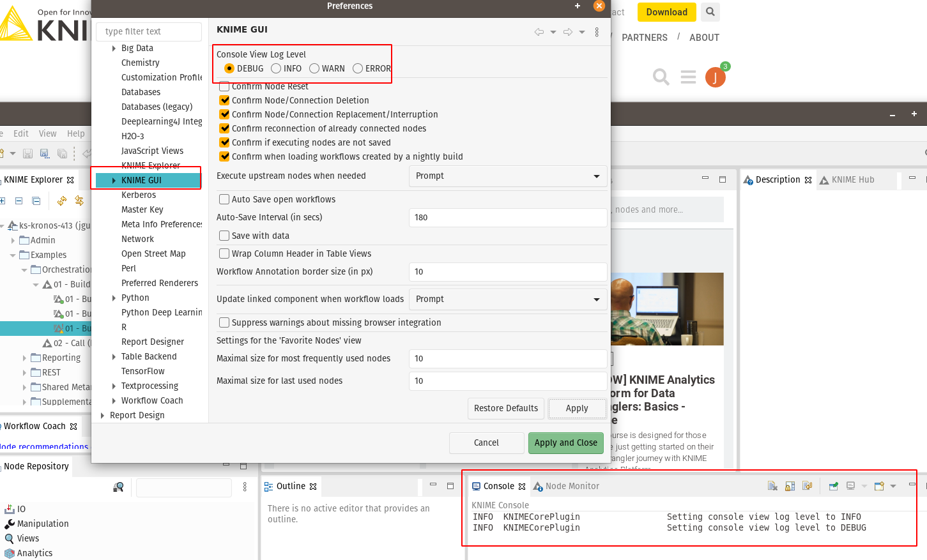
Task: Select WARN log level radio button
Action: point(314,68)
